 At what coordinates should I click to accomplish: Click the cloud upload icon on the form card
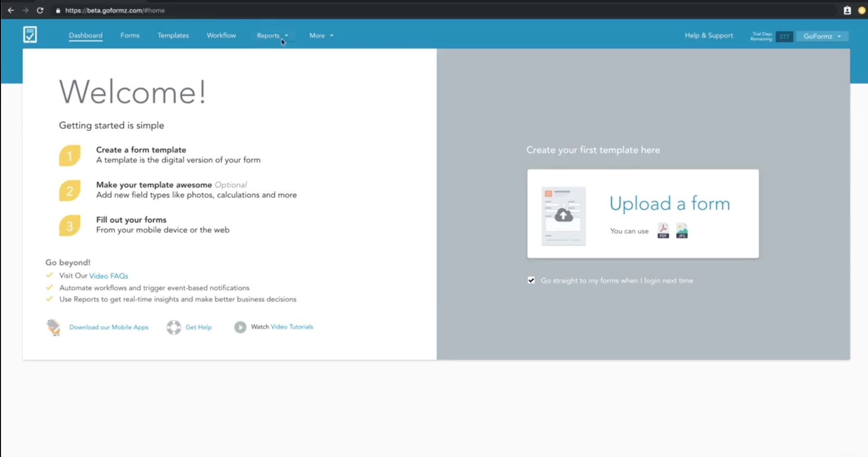563,216
